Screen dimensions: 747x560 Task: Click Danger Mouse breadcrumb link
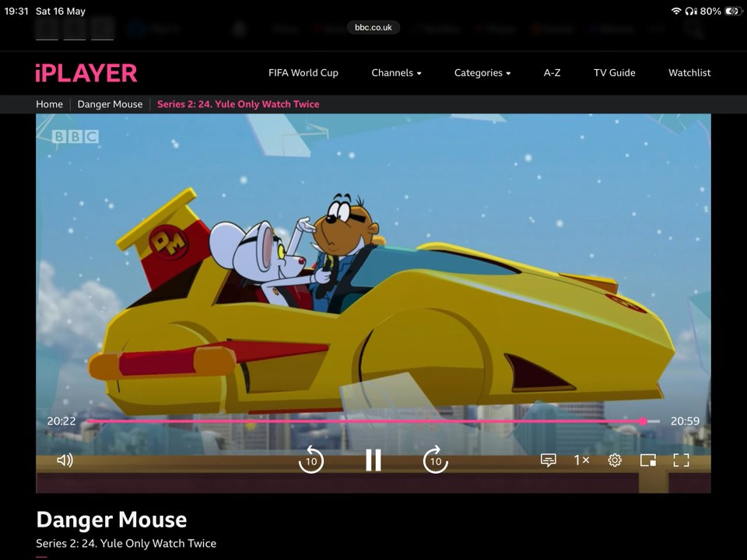(110, 104)
